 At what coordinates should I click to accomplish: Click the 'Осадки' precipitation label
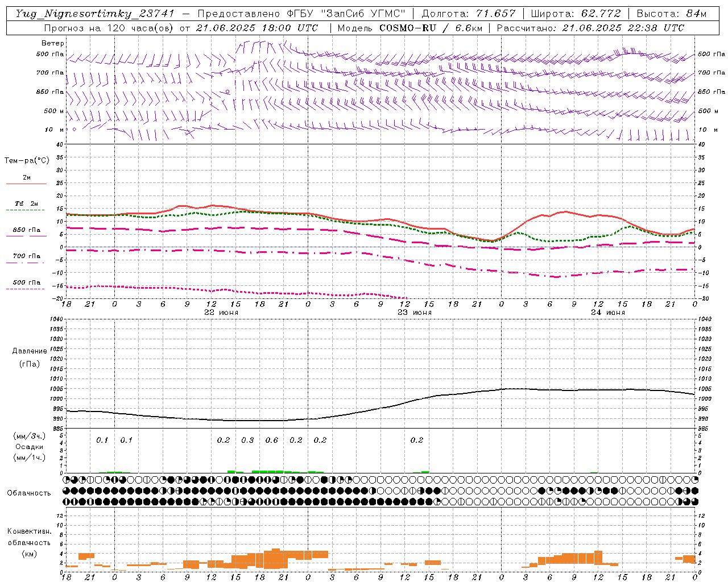[30, 447]
